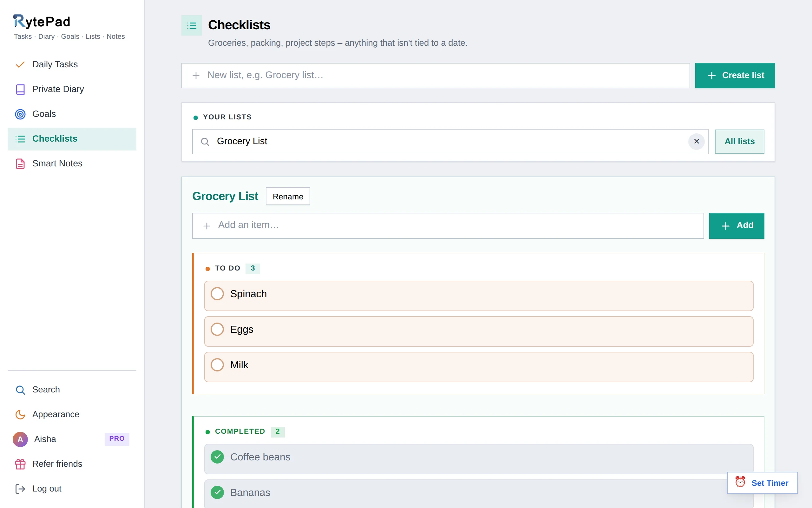Go to Daily Tasks page
This screenshot has height=508, width=812.
tap(72, 64)
